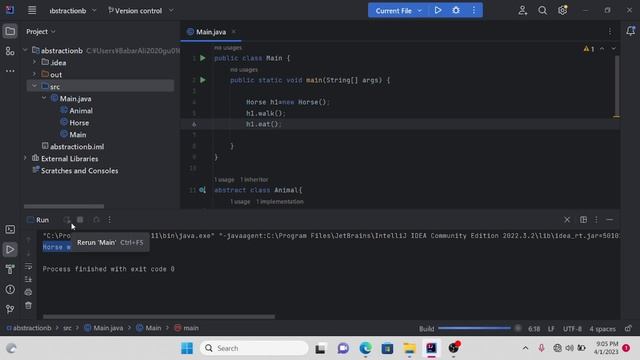Screen dimensions: 640x360
Task: Toggle scroll to end in console
Action: (x=28, y=279)
